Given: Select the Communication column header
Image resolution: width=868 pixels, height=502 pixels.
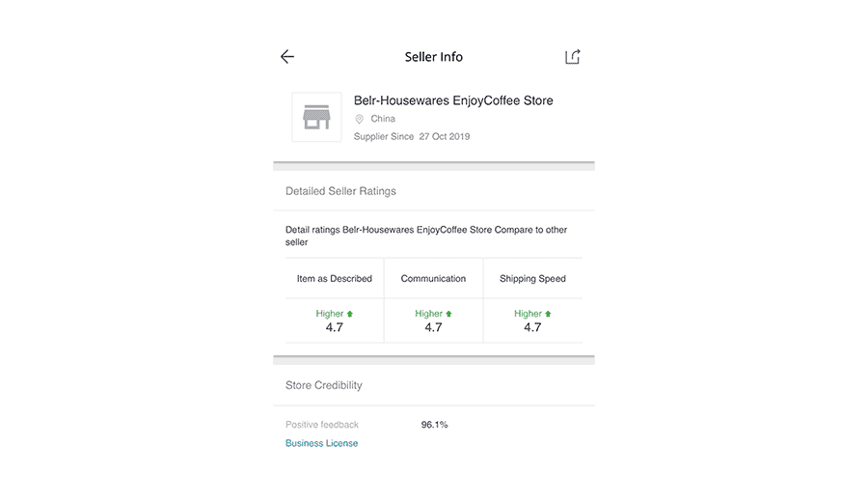Looking at the screenshot, I should click(433, 279).
